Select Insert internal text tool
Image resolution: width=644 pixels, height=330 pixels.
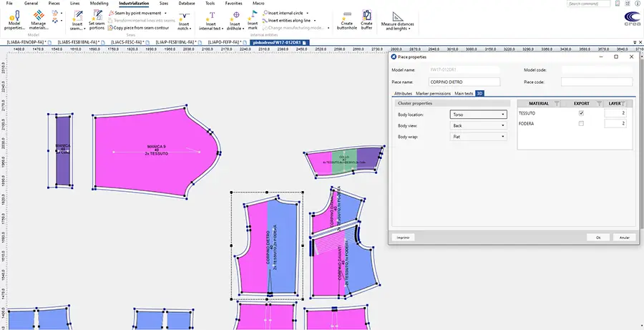[210, 20]
